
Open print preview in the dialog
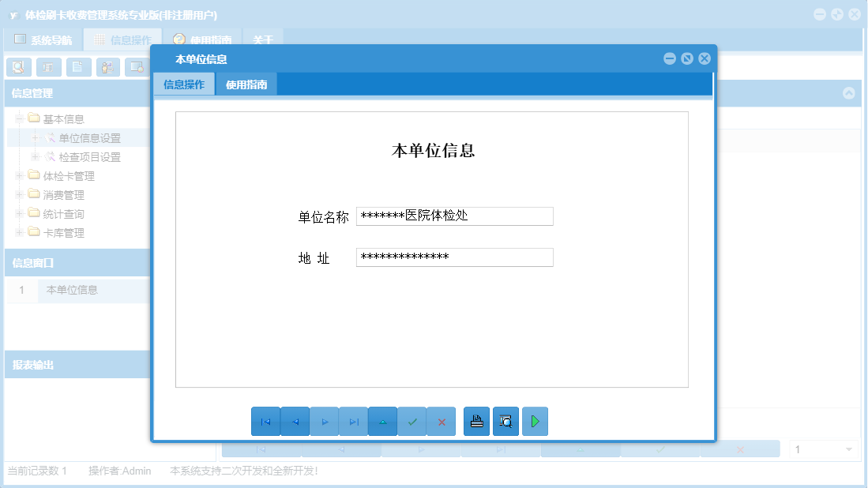pos(505,421)
